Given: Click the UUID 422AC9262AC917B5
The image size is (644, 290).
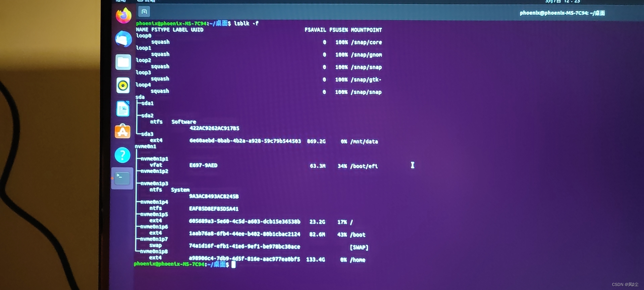Looking at the screenshot, I should click(214, 128).
